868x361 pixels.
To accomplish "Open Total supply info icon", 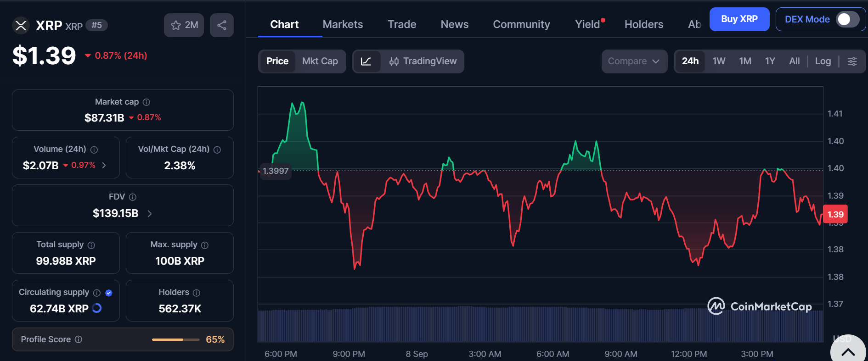I will coord(91,245).
